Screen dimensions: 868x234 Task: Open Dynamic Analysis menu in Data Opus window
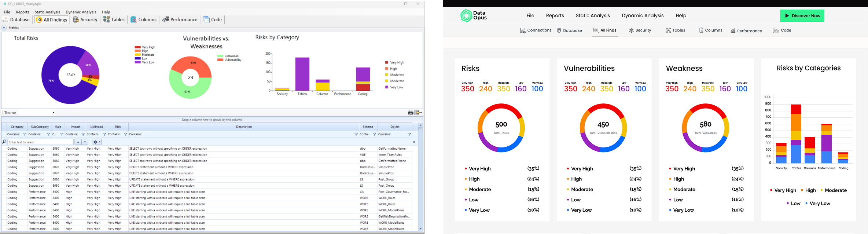click(643, 15)
